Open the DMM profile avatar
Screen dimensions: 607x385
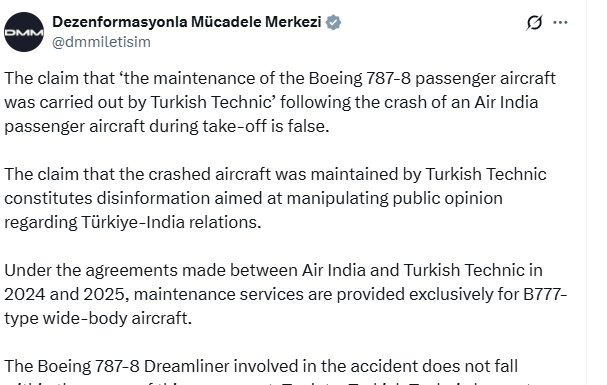pos(24,32)
